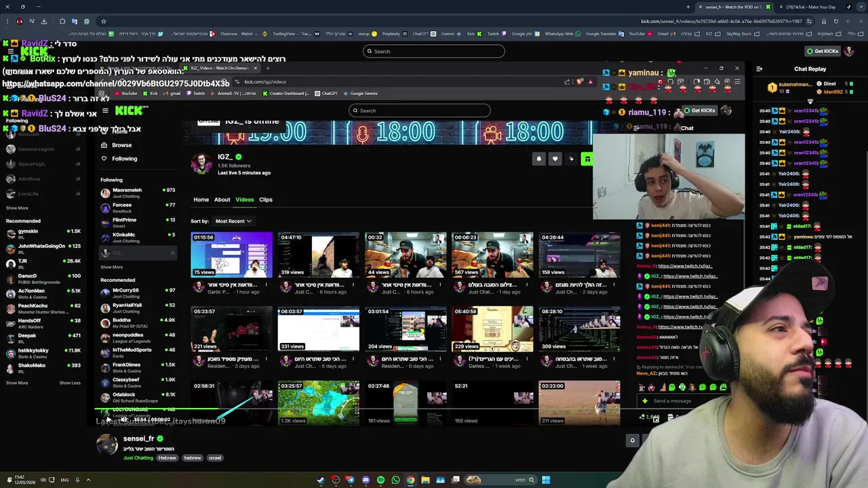
Task: Open the Home tab on IGZ channel
Action: click(x=201, y=199)
